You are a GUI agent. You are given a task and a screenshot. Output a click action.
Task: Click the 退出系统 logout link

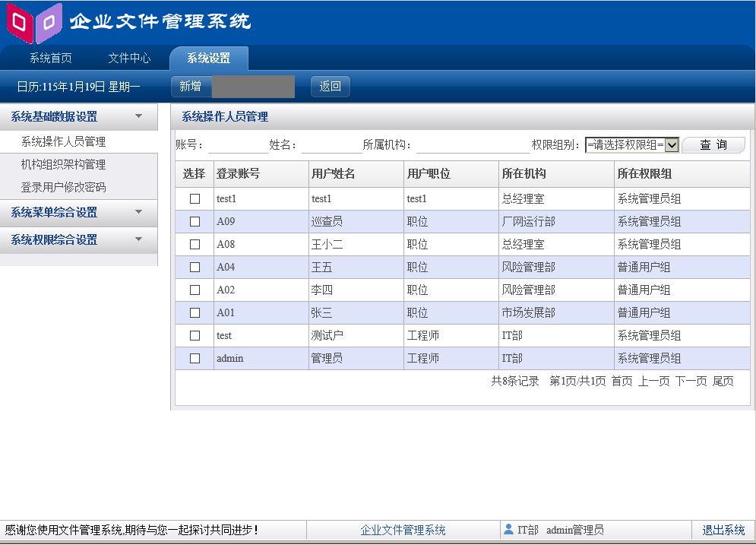[x=723, y=531]
